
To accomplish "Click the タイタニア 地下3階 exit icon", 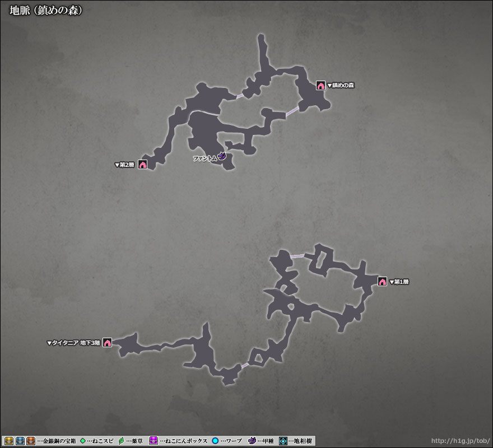I will click(107, 343).
